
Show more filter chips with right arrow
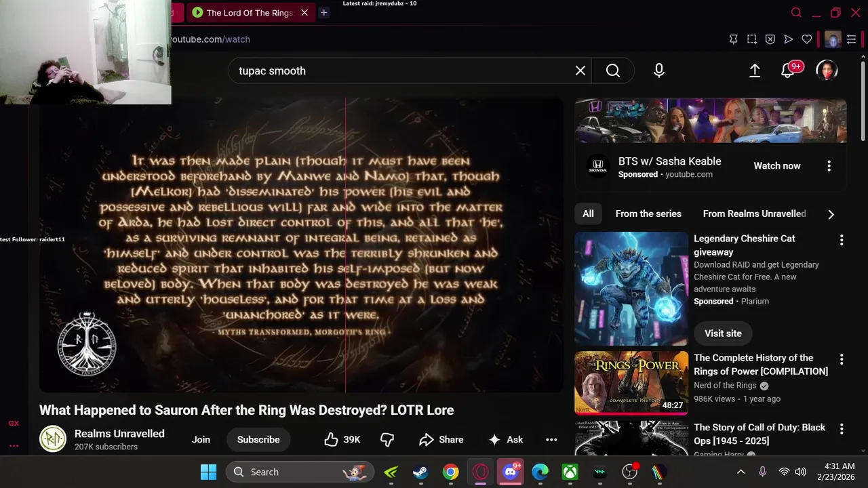(831, 214)
